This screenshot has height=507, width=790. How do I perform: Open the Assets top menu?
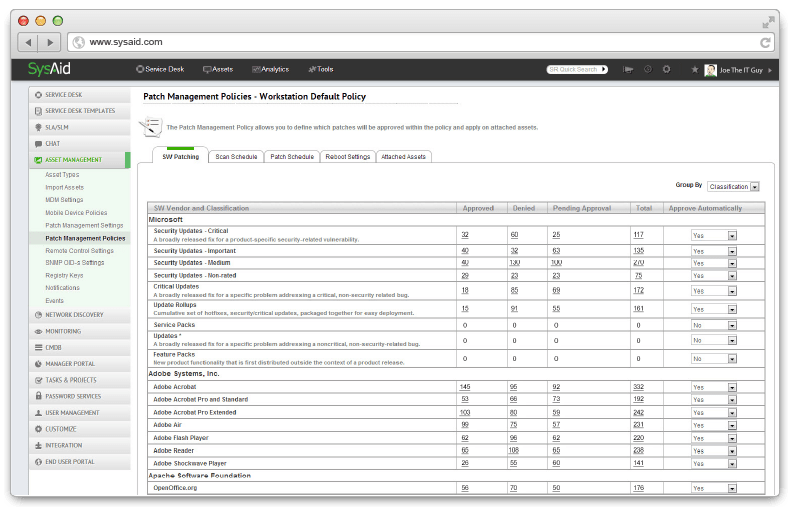pyautogui.click(x=218, y=70)
